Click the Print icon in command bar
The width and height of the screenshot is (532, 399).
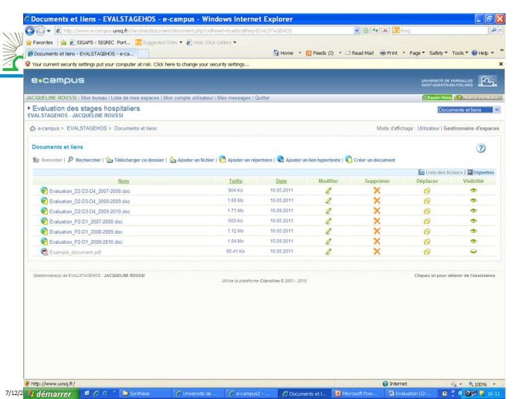click(383, 53)
